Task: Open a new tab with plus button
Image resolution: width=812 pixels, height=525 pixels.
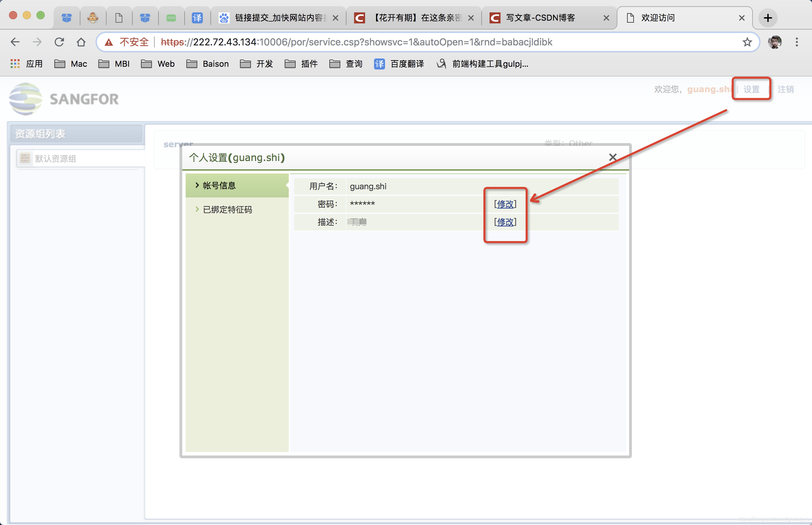Action: point(768,18)
